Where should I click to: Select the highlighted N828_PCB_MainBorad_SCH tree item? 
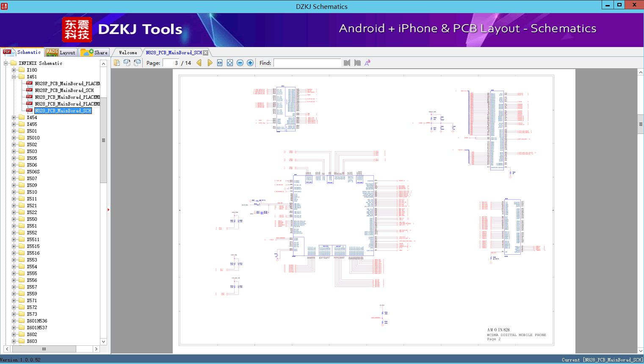tap(63, 111)
